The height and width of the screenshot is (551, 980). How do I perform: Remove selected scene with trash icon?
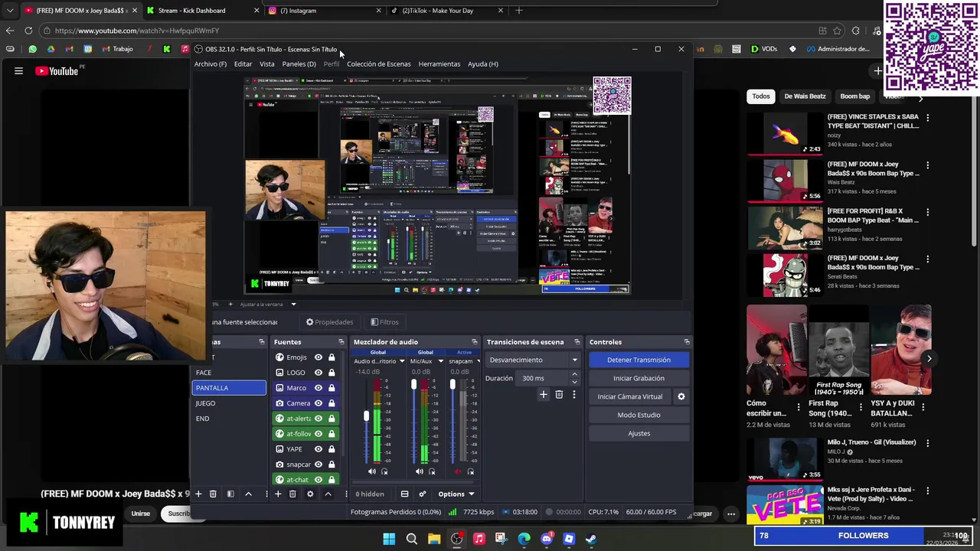pos(213,494)
